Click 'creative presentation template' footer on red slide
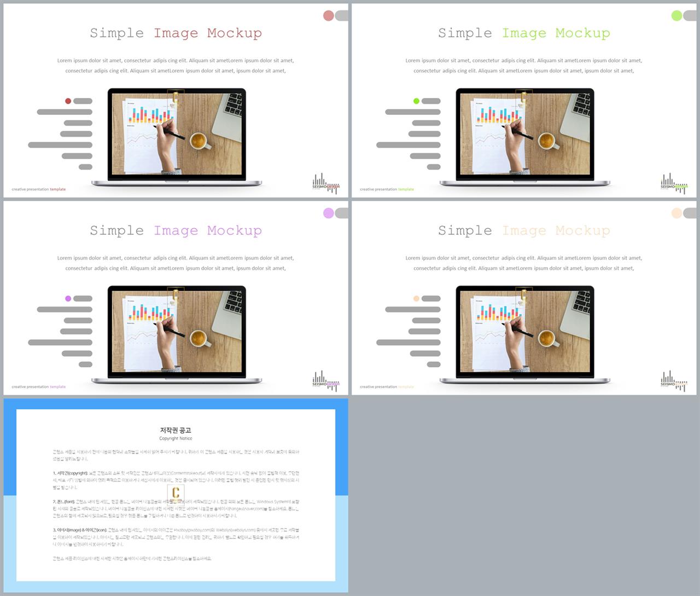Viewport: 700px width, 596px height. pos(39,189)
